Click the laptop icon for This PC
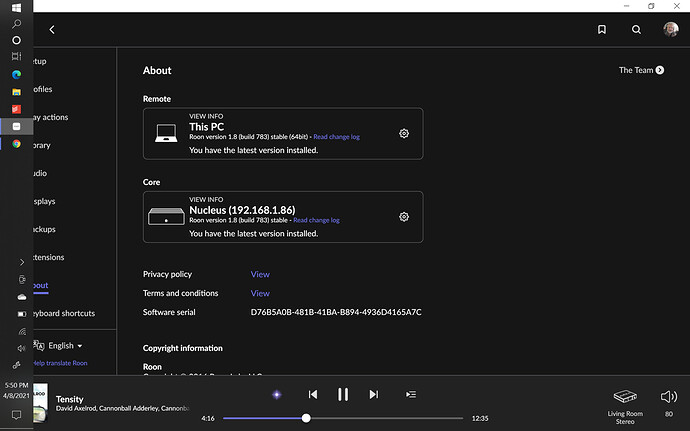Viewport: 690px width, 431px height. pyautogui.click(x=166, y=133)
